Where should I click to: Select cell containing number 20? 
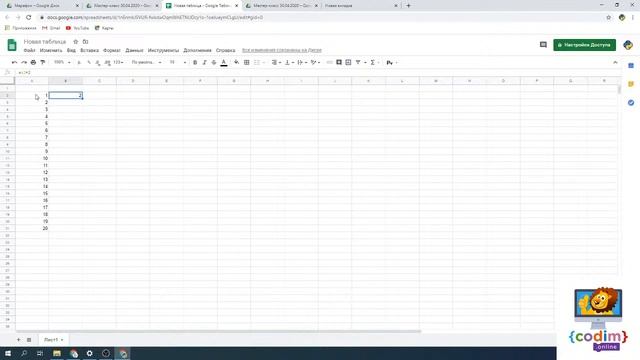[x=32, y=228]
